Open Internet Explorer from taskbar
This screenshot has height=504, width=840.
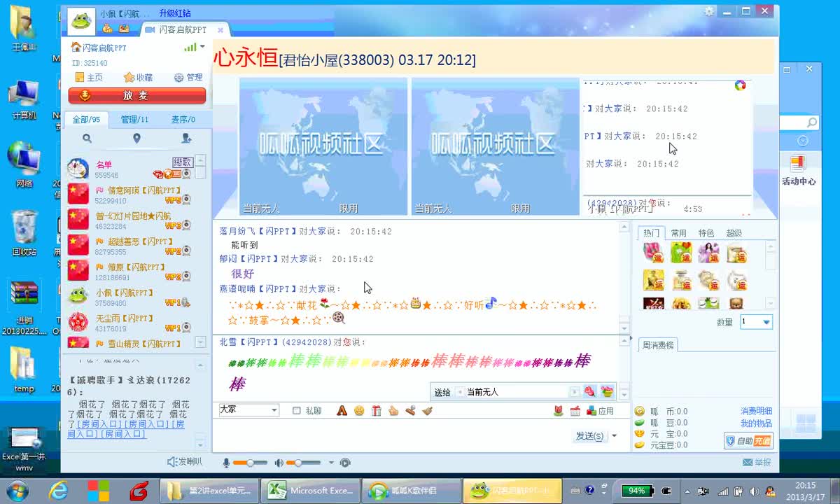tap(58, 490)
